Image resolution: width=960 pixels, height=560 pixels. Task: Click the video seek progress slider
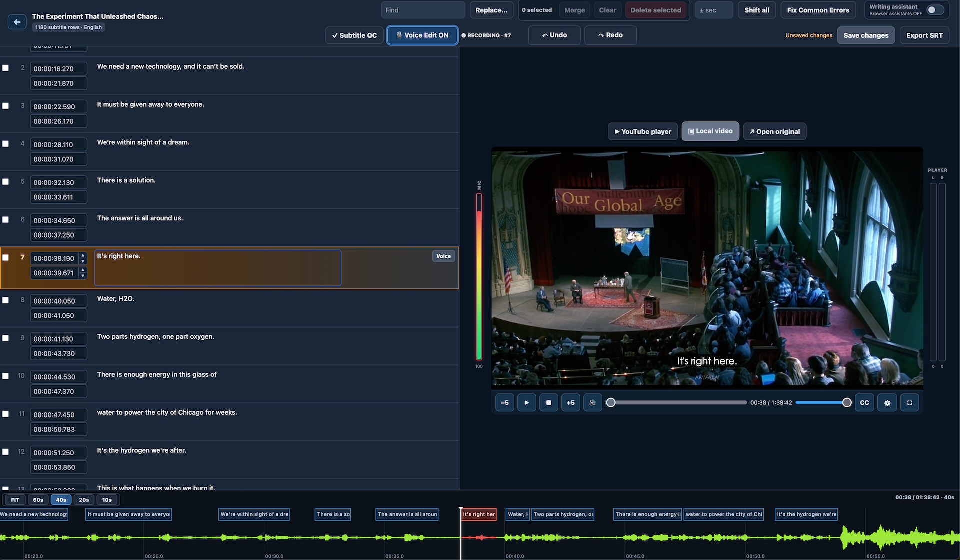click(x=678, y=403)
